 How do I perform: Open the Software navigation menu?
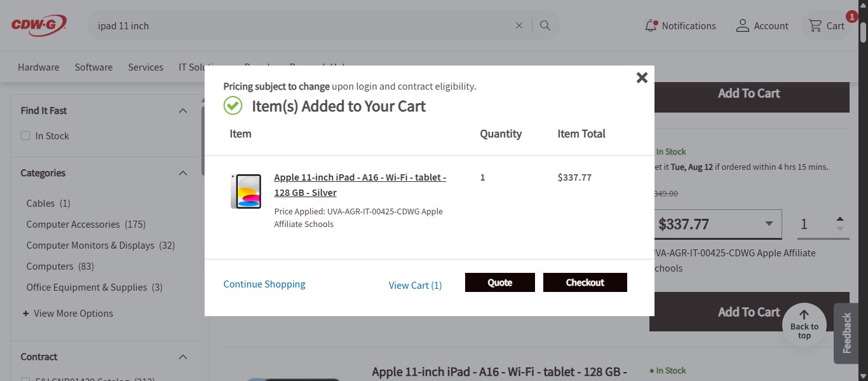click(93, 67)
